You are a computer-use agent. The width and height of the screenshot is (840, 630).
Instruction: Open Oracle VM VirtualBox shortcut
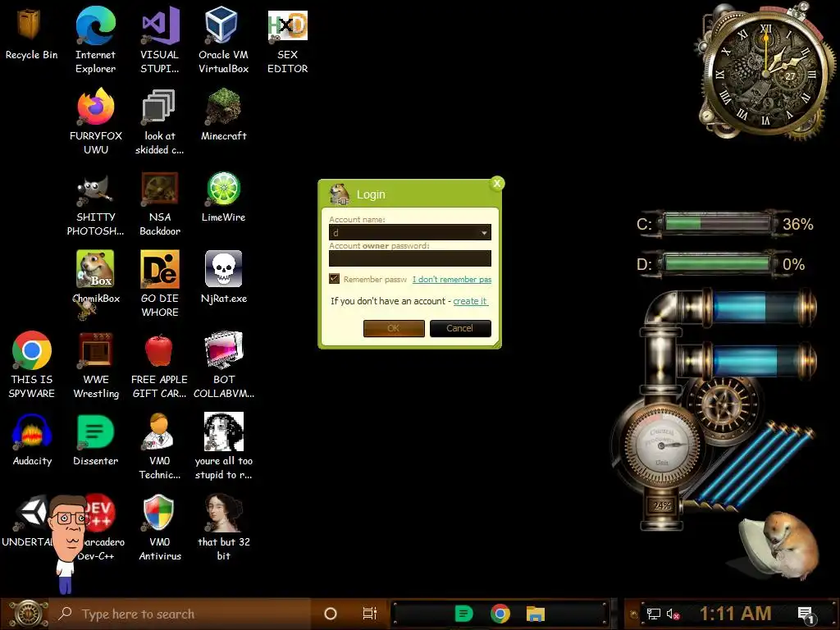(223, 40)
